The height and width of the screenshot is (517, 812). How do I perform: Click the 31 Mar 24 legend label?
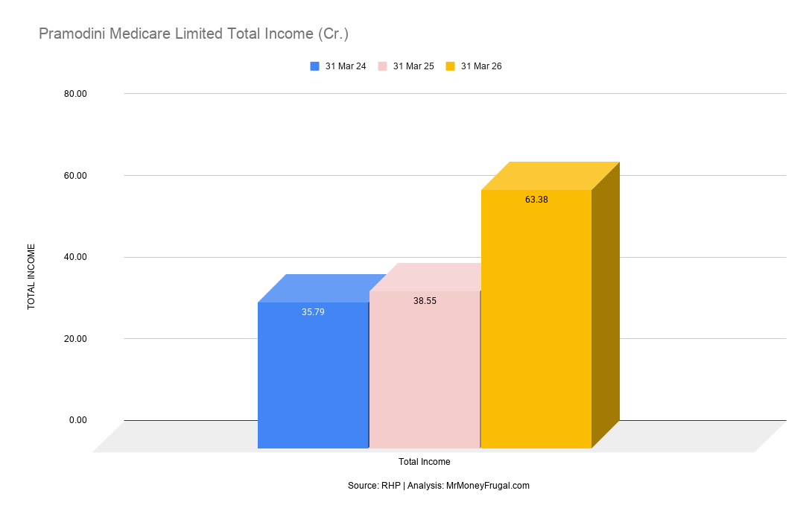[x=346, y=66]
